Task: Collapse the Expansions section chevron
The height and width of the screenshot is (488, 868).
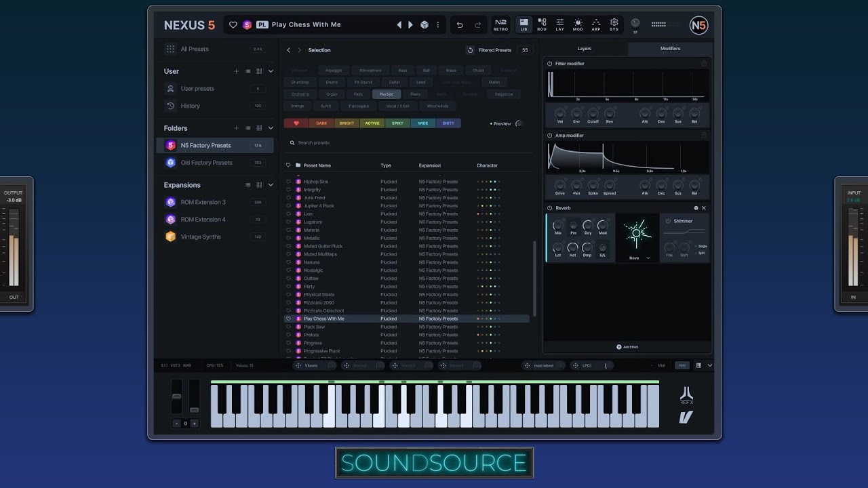Action: [x=271, y=185]
